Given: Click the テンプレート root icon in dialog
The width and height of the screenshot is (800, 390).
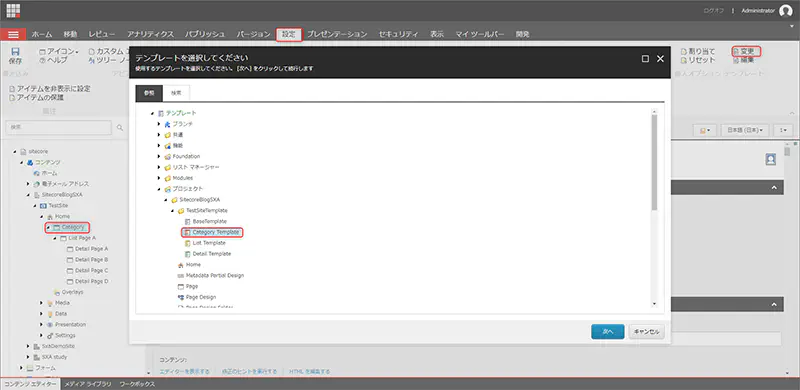Looking at the screenshot, I should point(161,113).
